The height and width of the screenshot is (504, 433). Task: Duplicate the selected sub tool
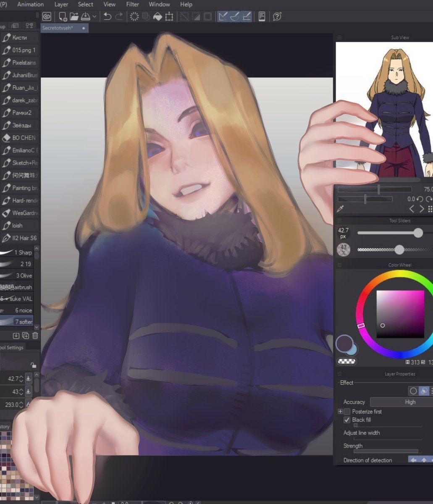coord(26,335)
